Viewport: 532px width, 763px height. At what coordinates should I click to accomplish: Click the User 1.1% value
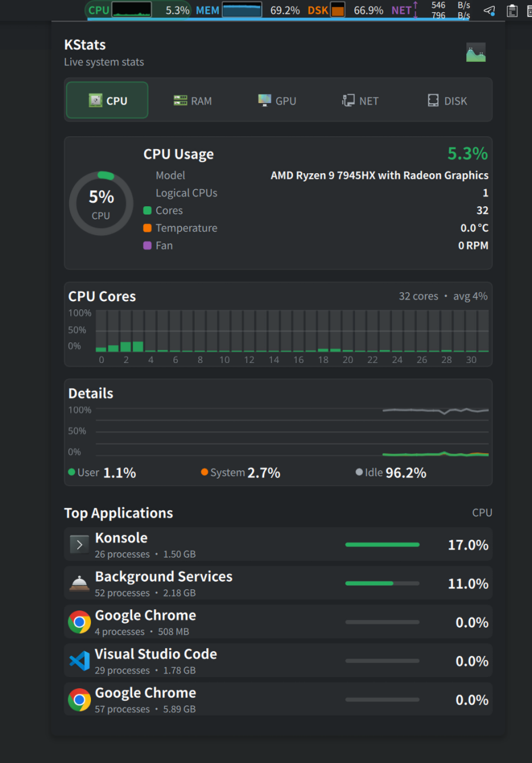[120, 473]
